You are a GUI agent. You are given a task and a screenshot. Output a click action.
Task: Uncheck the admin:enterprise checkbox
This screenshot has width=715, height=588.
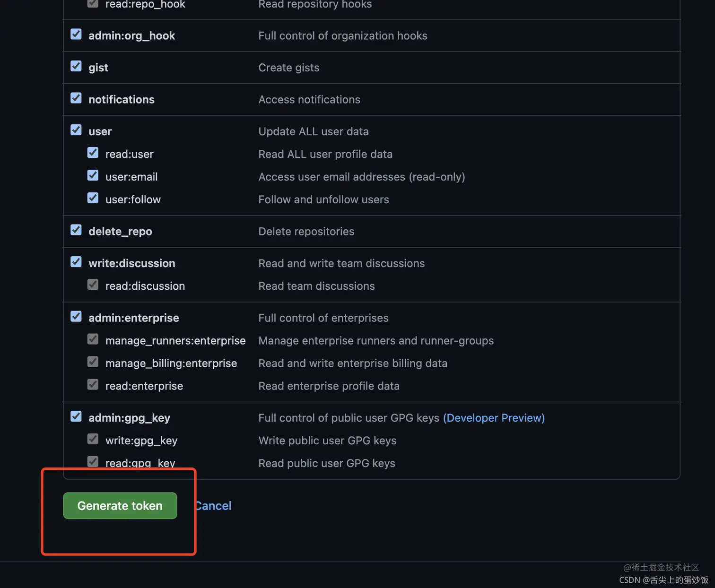click(x=76, y=317)
